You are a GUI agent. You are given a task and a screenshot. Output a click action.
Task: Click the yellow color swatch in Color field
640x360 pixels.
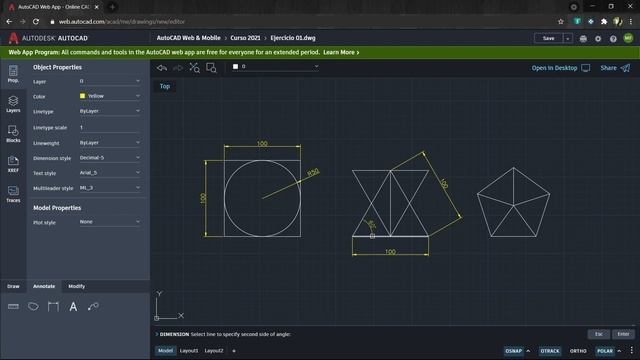pos(82,96)
